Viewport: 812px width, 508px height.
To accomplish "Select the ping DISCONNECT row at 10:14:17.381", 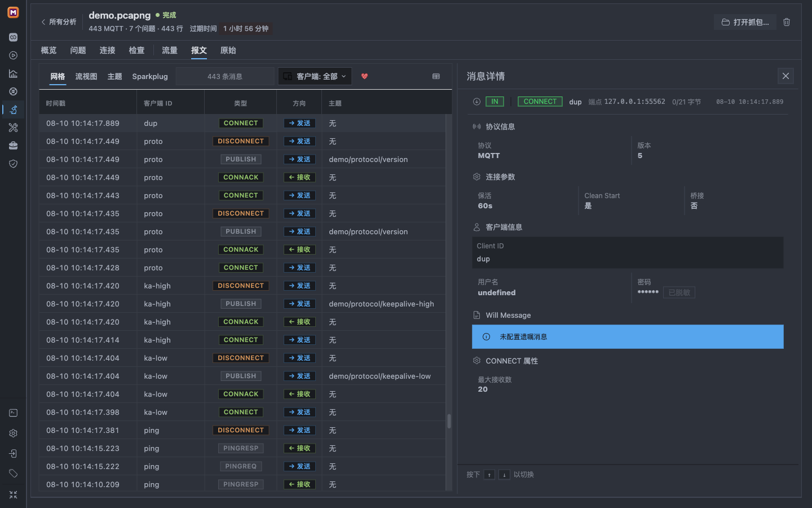I will click(x=242, y=430).
